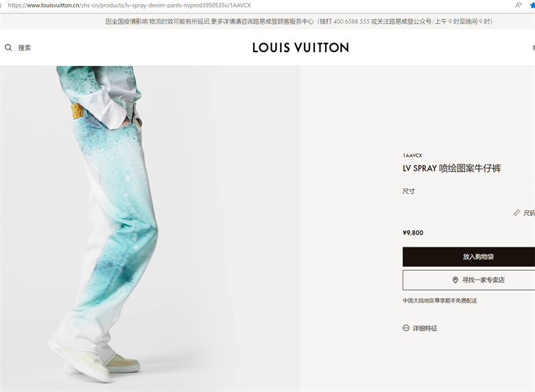Viewport: 535px width, 392px height.
Task: Click the pandemic shipping notice banner
Action: click(x=299, y=21)
